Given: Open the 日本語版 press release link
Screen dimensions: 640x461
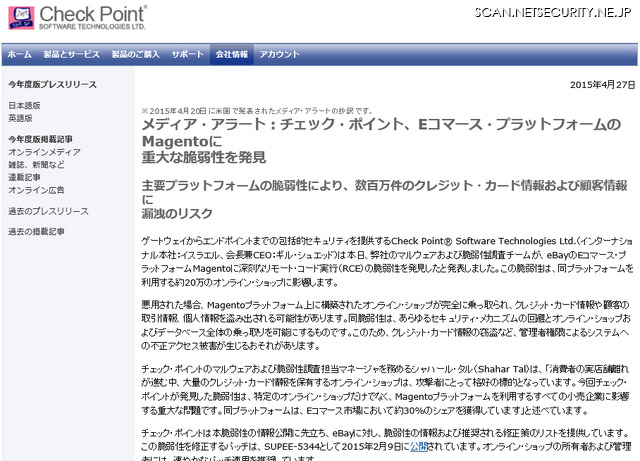Looking at the screenshot, I should [25, 105].
